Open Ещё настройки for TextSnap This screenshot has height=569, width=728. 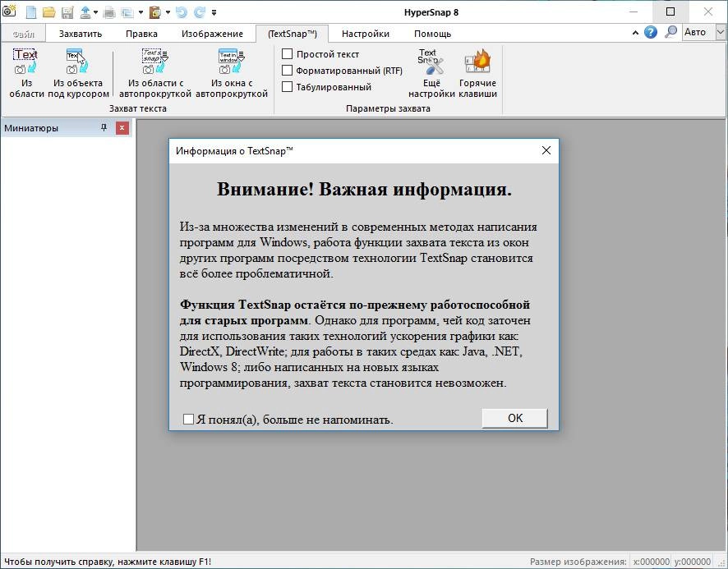tap(431, 73)
